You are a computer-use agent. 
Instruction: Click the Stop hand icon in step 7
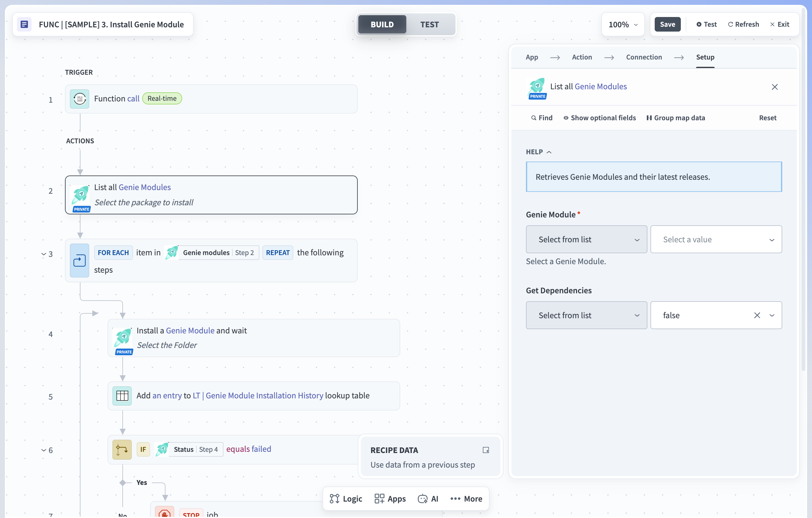pos(165,513)
